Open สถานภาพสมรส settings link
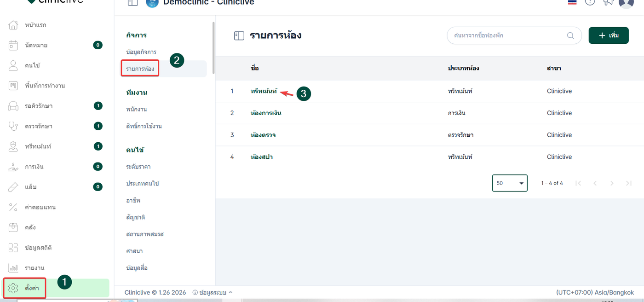The image size is (644, 302). point(145,234)
